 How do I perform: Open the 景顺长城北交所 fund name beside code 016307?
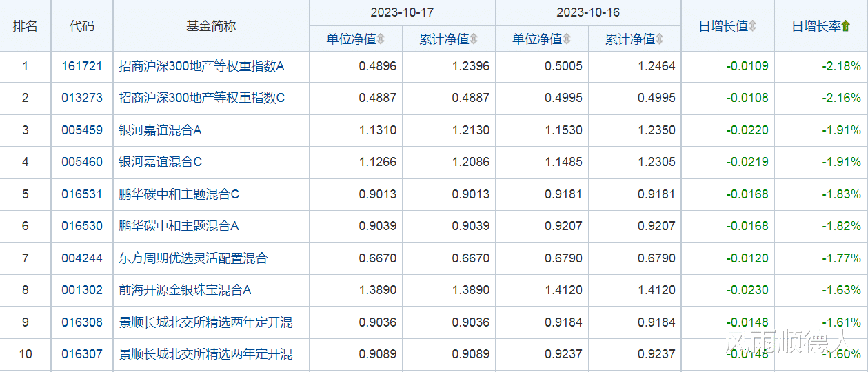[x=205, y=354]
